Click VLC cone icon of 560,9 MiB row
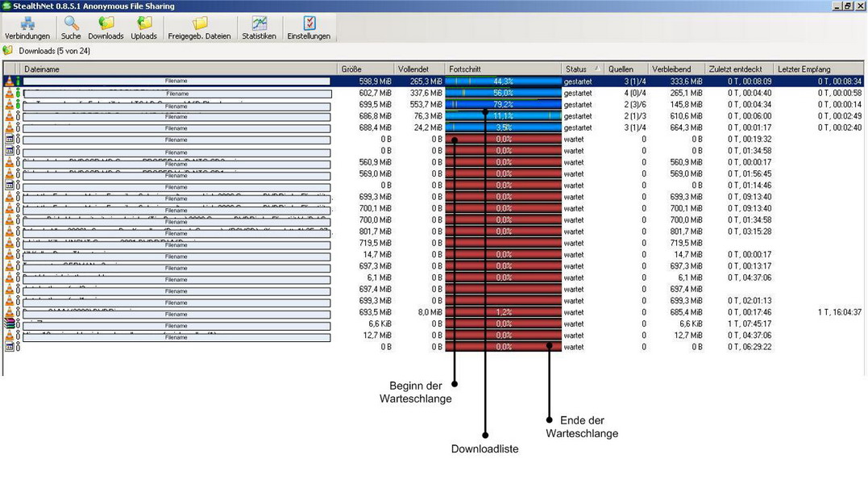This screenshot has height=484, width=868. point(10,162)
